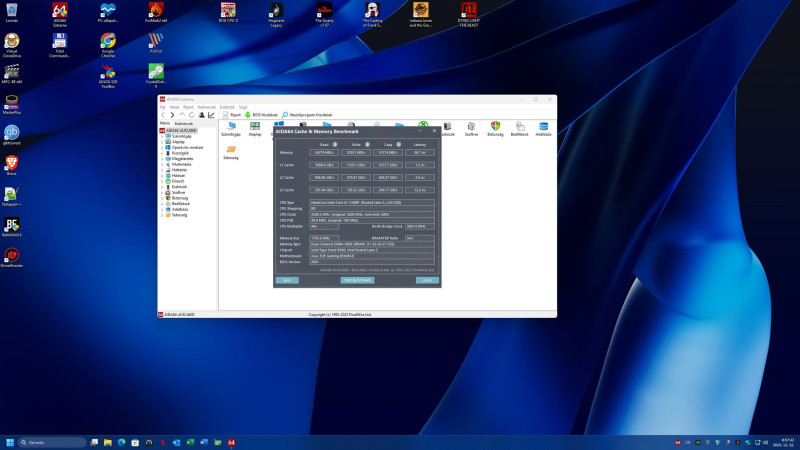Open the Adatbázis database icon

544,128
